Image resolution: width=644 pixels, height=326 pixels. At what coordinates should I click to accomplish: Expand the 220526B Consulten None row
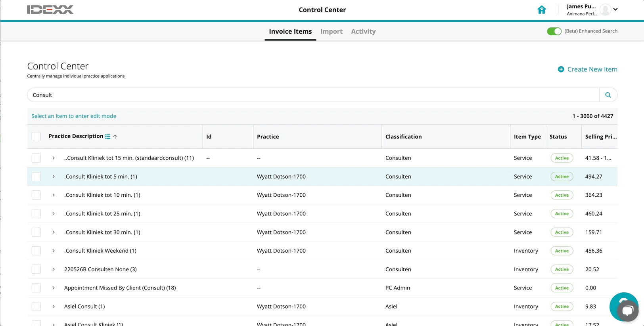click(x=54, y=269)
